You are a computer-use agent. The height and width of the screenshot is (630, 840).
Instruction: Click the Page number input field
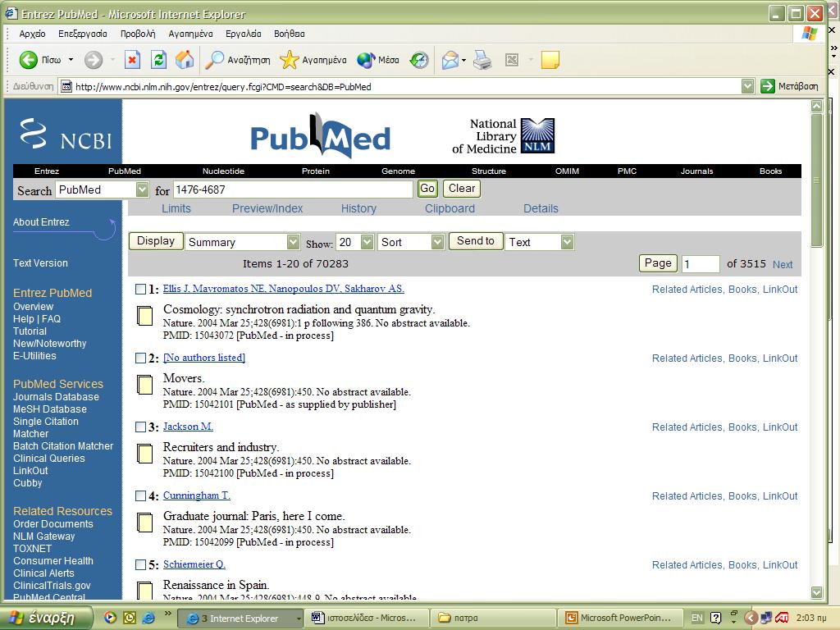pyautogui.click(x=701, y=263)
